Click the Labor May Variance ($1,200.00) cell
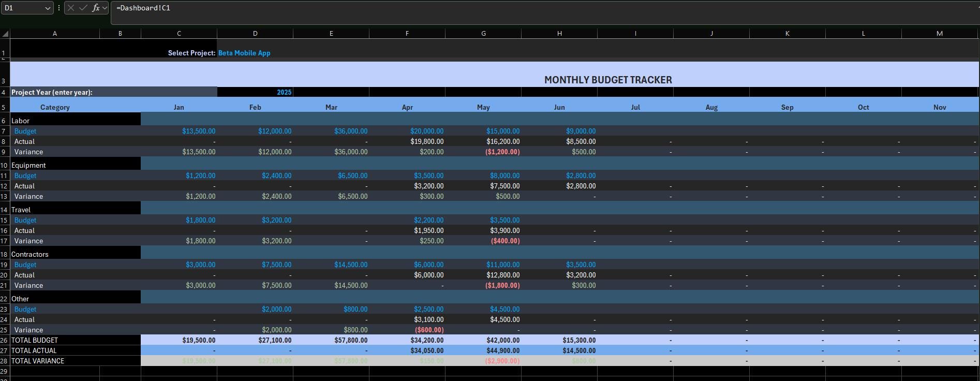 [x=483, y=152]
